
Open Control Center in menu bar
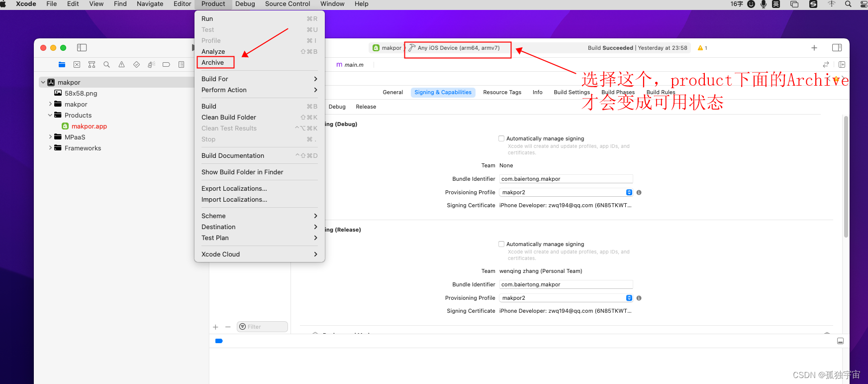[863, 4]
